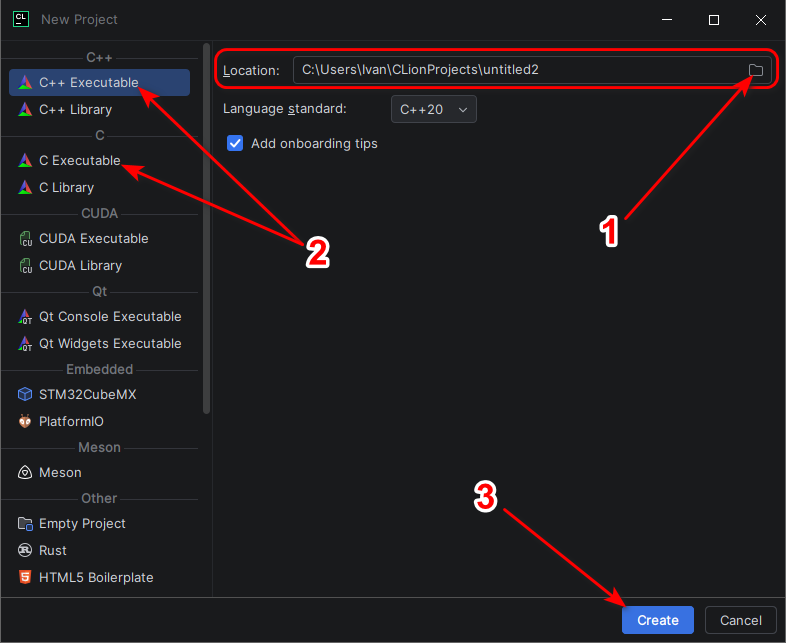Image resolution: width=786 pixels, height=643 pixels.
Task: Click the CUDA Library icon
Action: click(x=25, y=266)
